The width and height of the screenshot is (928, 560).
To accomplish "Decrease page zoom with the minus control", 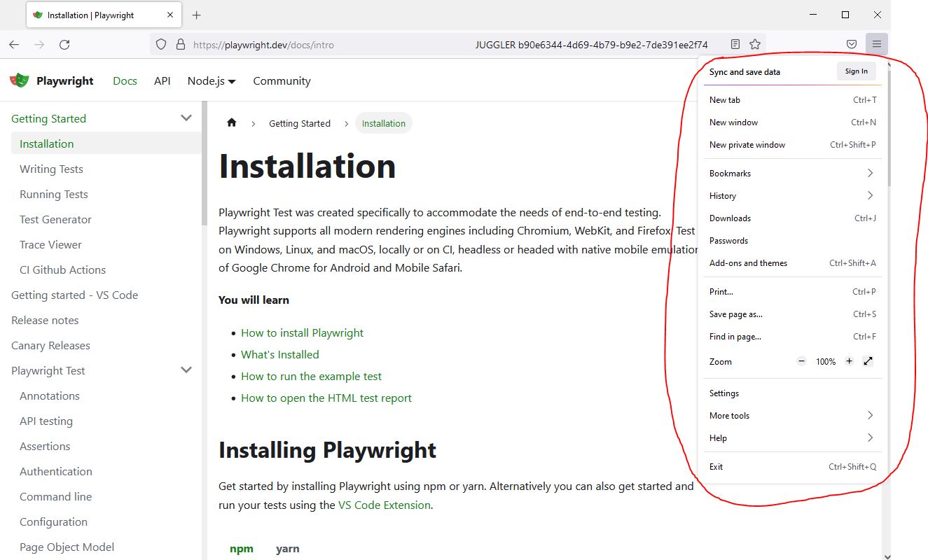I will click(x=801, y=361).
